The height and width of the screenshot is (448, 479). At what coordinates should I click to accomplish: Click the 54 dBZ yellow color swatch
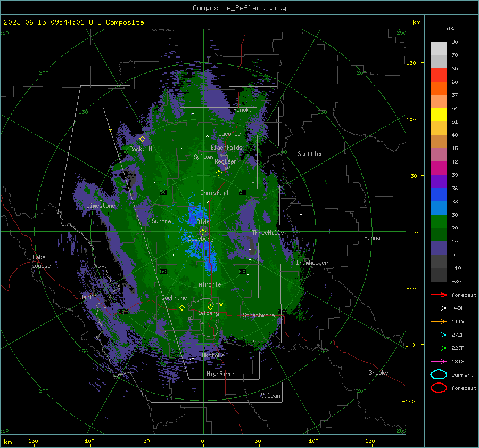439,115
